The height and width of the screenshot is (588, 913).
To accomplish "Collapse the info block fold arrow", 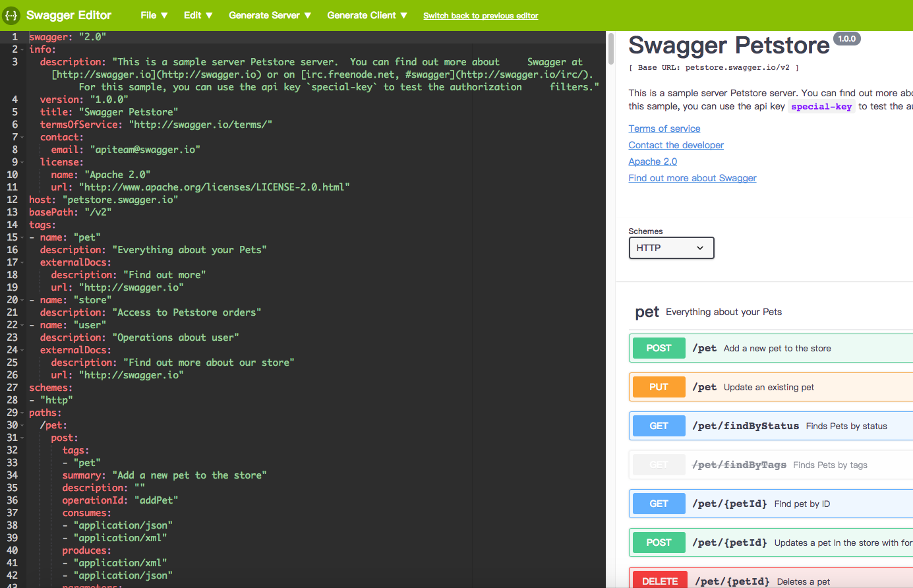I will click(x=22, y=49).
